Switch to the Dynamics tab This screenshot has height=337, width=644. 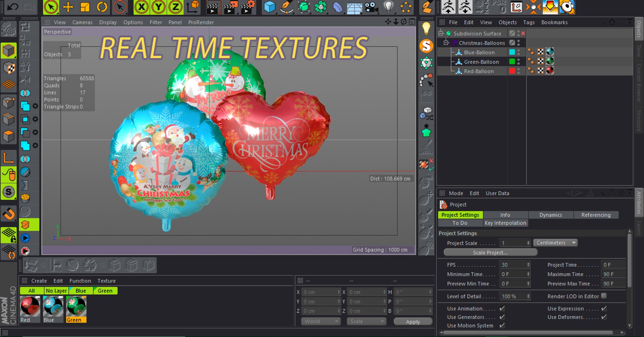click(551, 215)
